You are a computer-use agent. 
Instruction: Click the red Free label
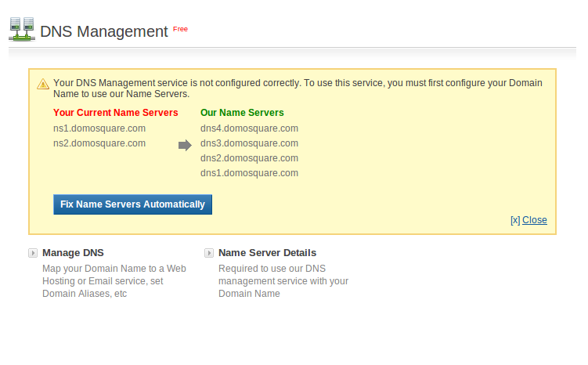point(180,29)
